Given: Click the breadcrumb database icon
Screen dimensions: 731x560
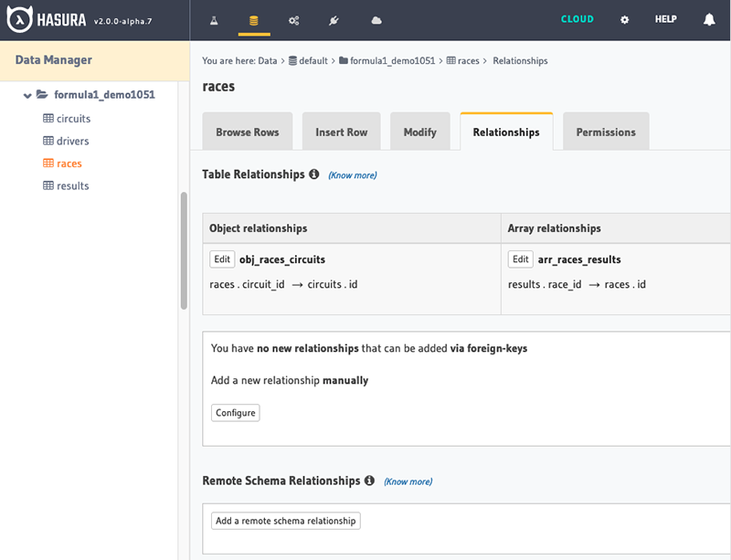Looking at the screenshot, I should point(292,60).
